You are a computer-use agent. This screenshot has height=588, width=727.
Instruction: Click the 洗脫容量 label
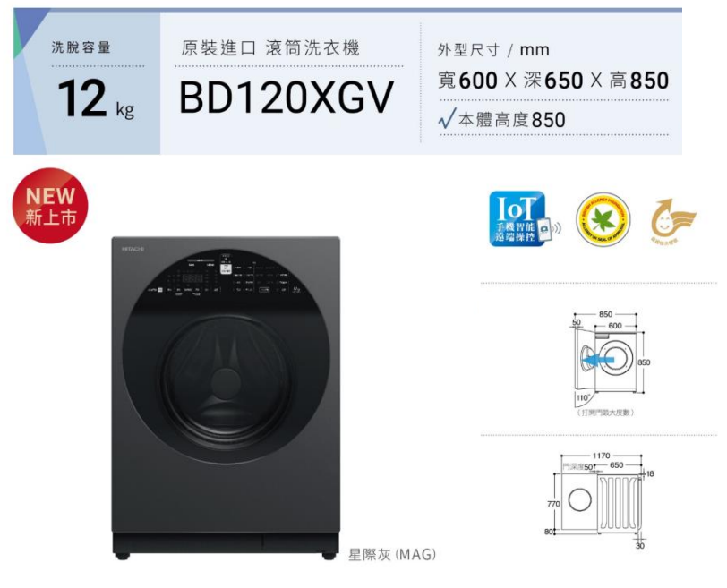81,47
